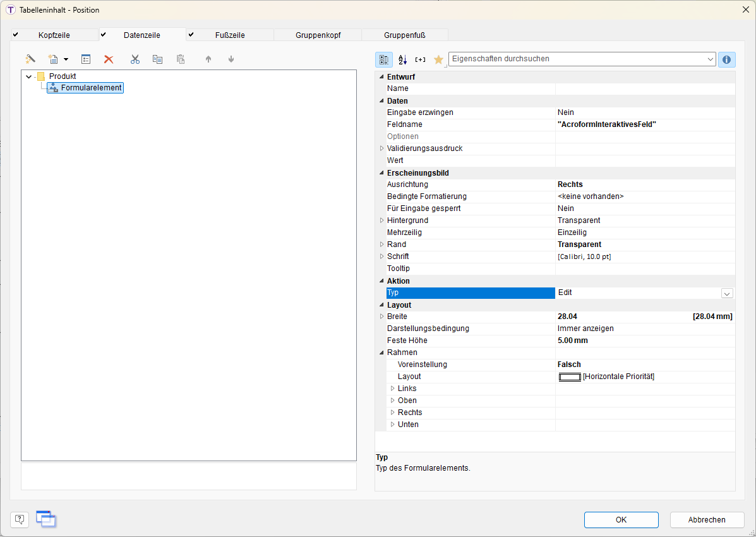756x537 pixels.
Task: Click the Feste Höhe value 5.00 mm
Action: 572,341
